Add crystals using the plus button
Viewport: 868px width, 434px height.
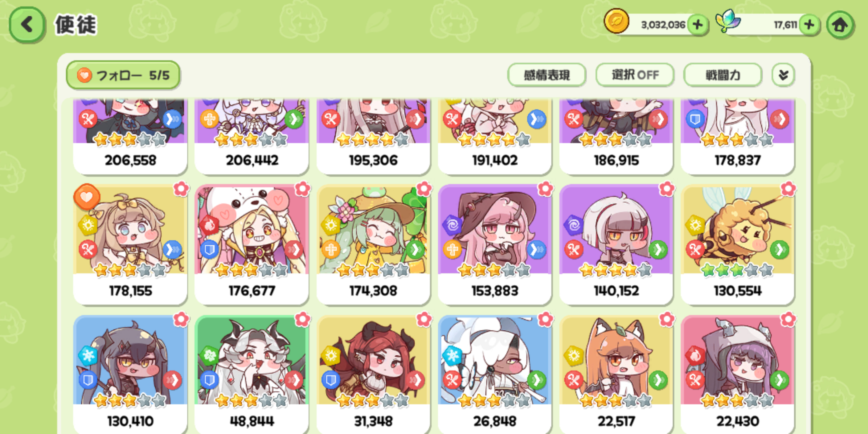809,25
